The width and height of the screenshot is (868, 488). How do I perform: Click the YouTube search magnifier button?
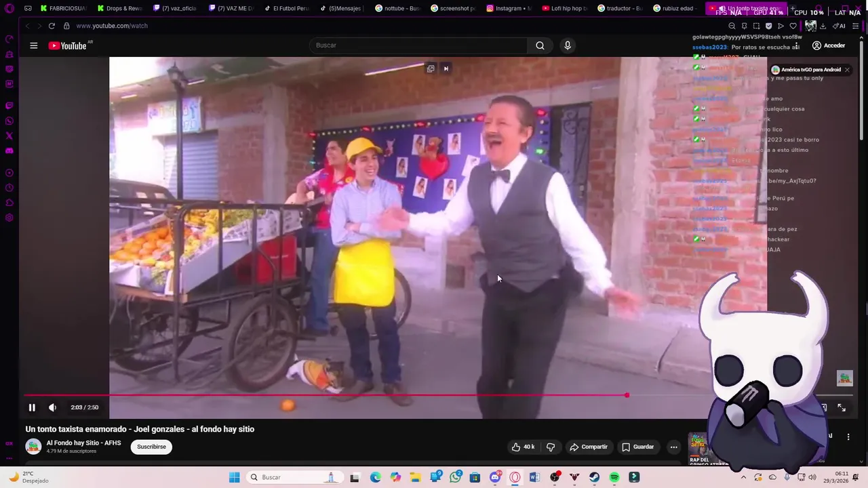(540, 45)
